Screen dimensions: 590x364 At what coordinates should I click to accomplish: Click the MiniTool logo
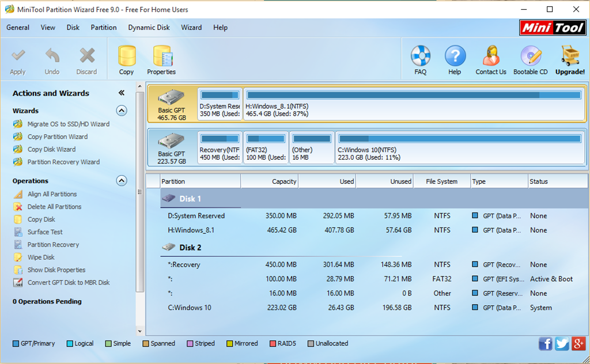[x=553, y=28]
